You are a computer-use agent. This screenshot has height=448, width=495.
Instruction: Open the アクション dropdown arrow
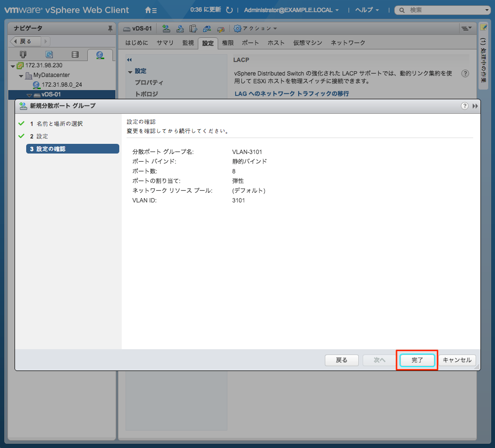(x=275, y=29)
